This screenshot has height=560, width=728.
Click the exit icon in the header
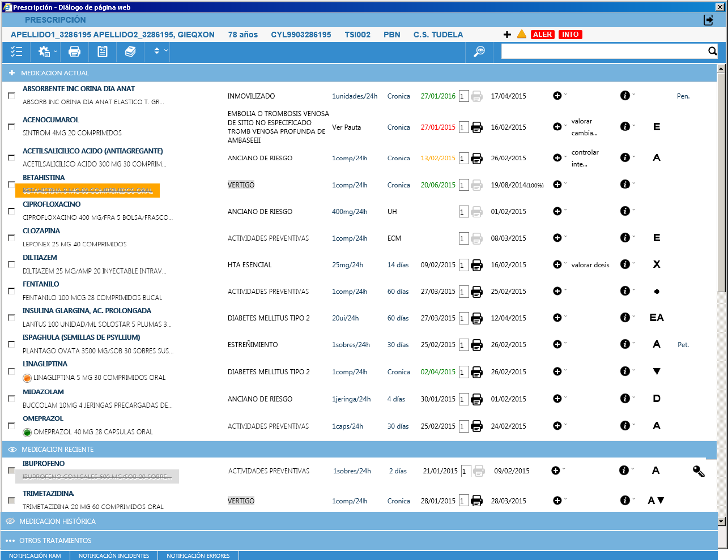[709, 20]
